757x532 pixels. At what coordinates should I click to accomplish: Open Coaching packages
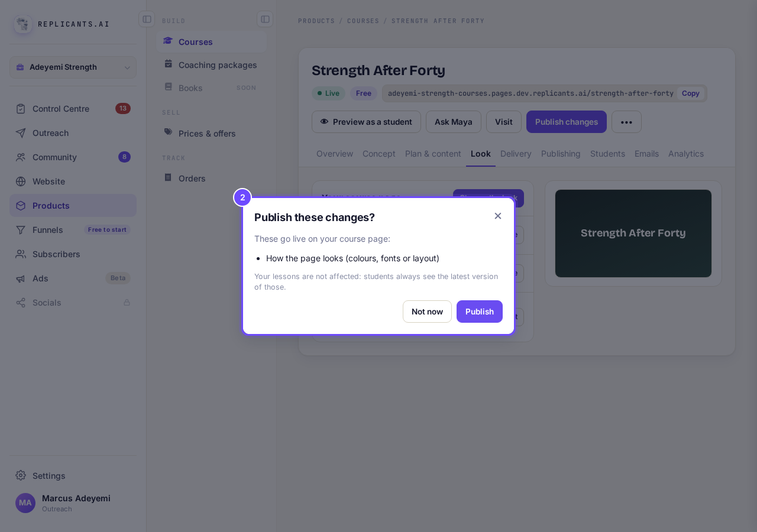[212, 64]
